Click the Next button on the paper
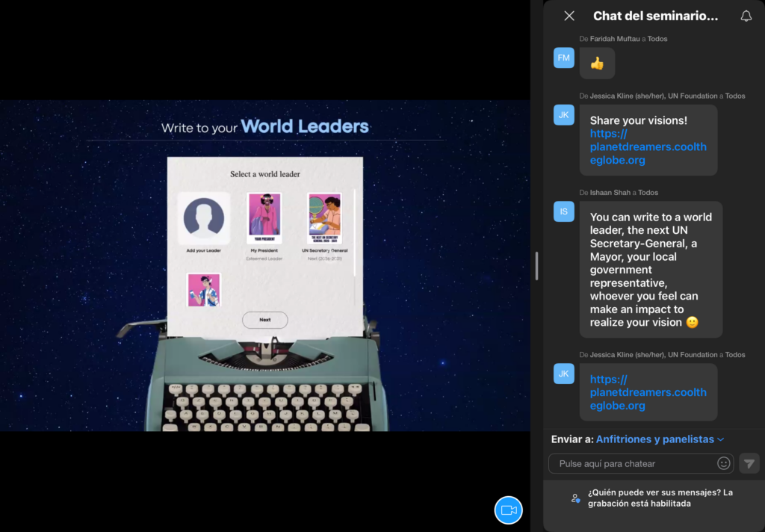The width and height of the screenshot is (765, 532). pyautogui.click(x=264, y=320)
